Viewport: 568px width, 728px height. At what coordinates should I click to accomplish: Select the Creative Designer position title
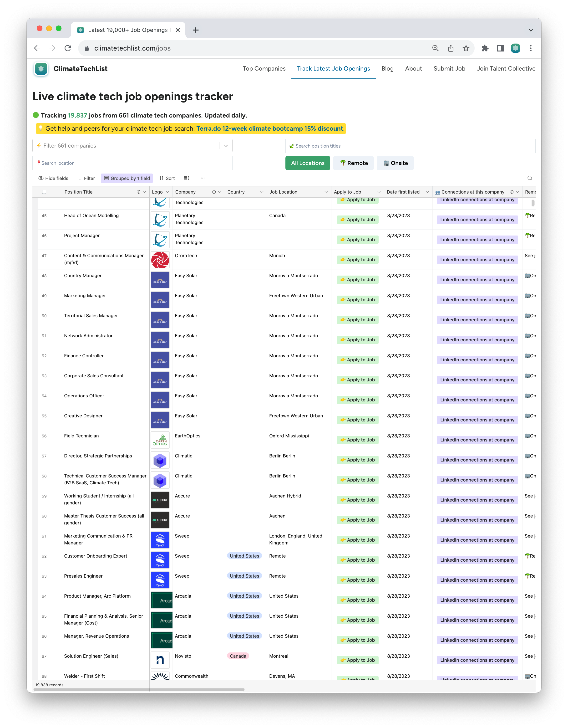(x=83, y=416)
